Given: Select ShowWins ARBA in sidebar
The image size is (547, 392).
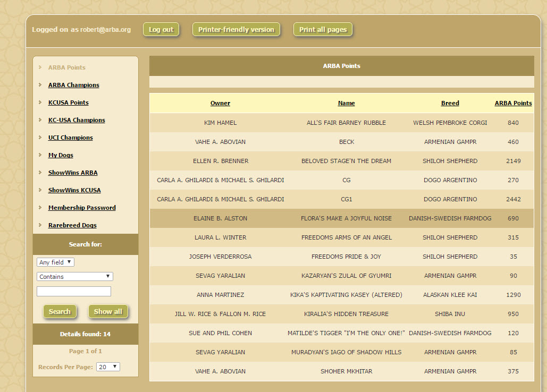Looking at the screenshot, I should (x=73, y=173).
